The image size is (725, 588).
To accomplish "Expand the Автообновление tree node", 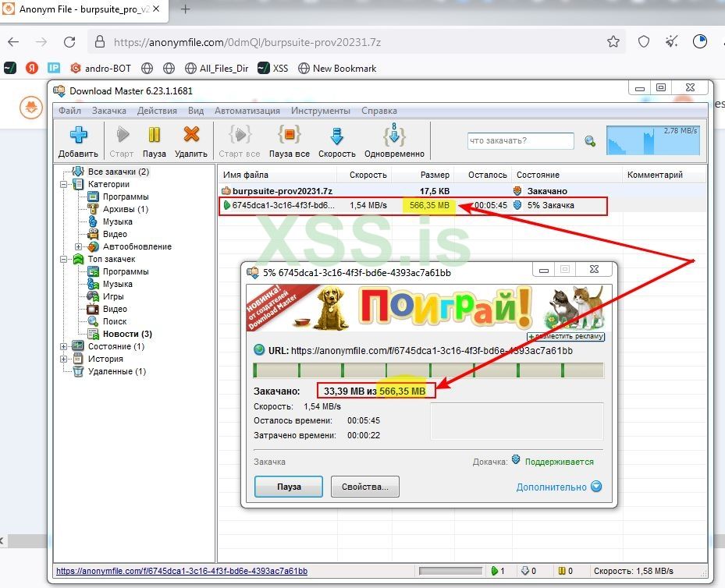I will [78, 246].
